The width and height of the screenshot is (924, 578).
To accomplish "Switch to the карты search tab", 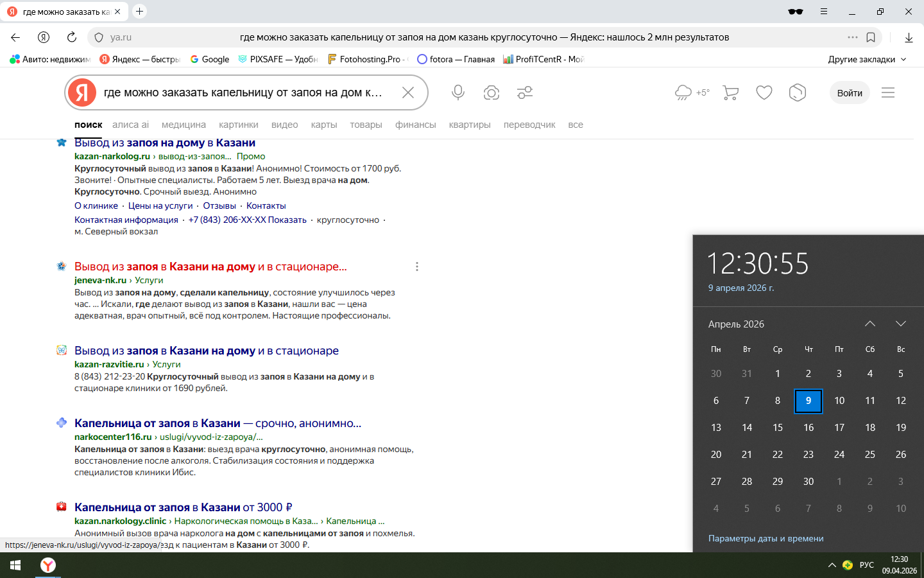I will point(323,125).
